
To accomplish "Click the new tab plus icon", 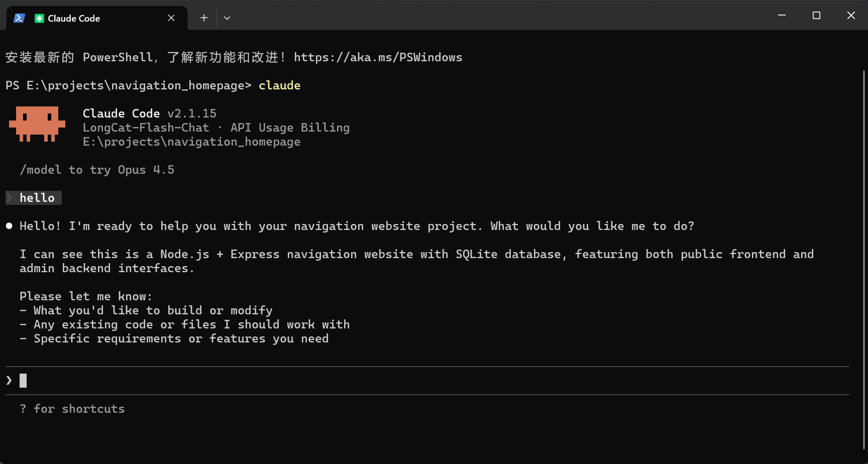I will [204, 18].
